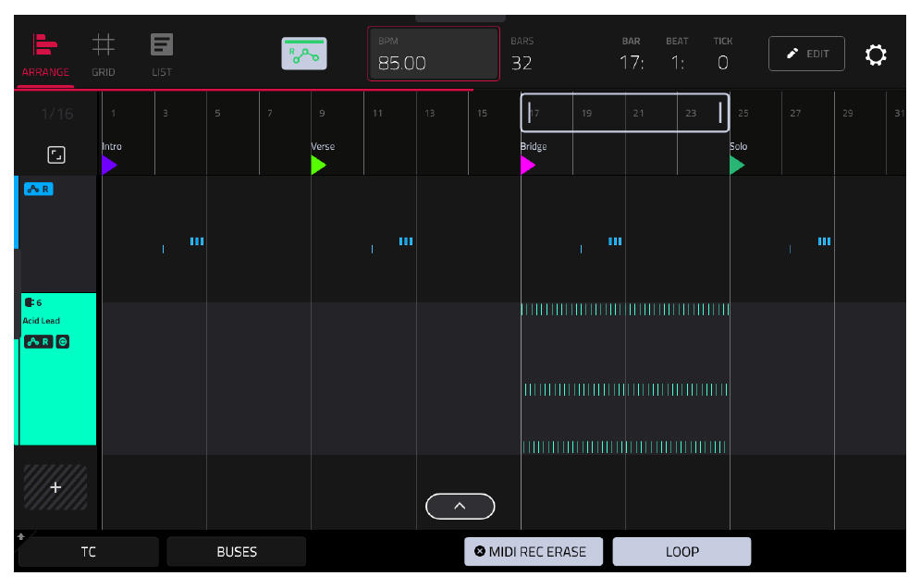The height and width of the screenshot is (588, 921).
Task: Click the plugin icon on track 6
Action: point(30,302)
